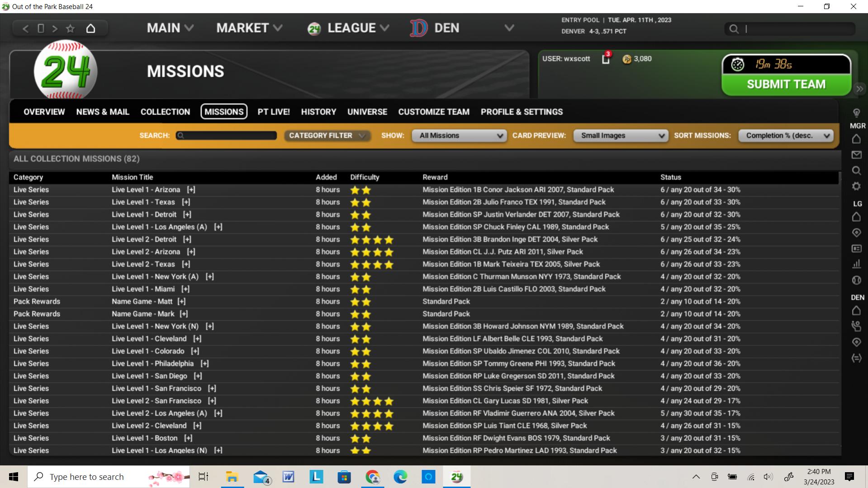Viewport: 868px width, 488px height.
Task: Click the back navigation arrow
Action: click(x=26, y=29)
